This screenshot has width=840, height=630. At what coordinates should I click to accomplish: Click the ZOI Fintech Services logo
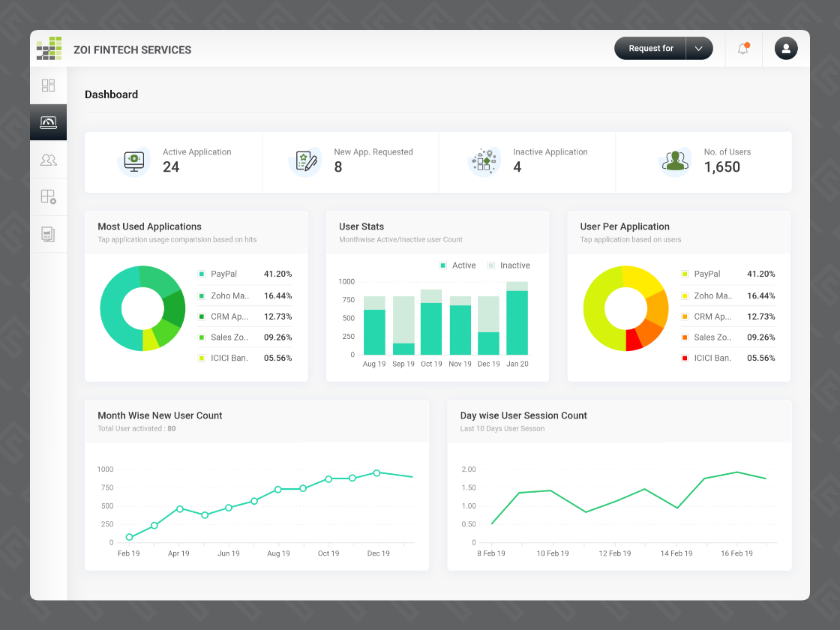[x=49, y=48]
